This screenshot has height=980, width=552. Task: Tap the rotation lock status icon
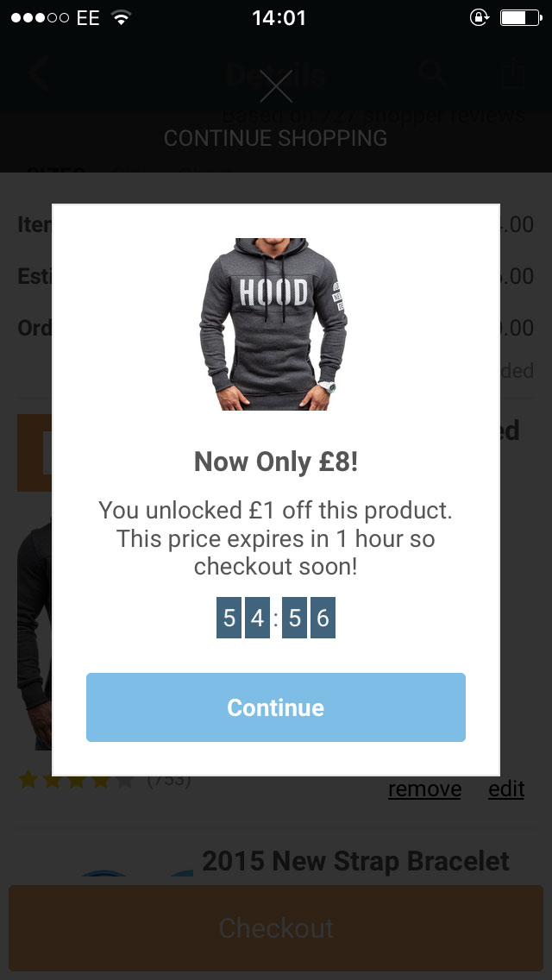tap(480, 18)
